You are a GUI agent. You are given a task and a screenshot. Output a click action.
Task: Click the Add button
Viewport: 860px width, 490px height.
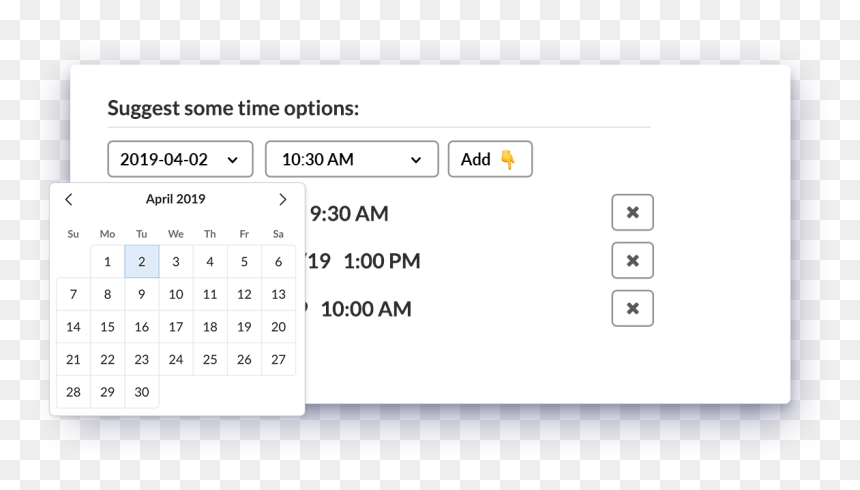(x=490, y=159)
